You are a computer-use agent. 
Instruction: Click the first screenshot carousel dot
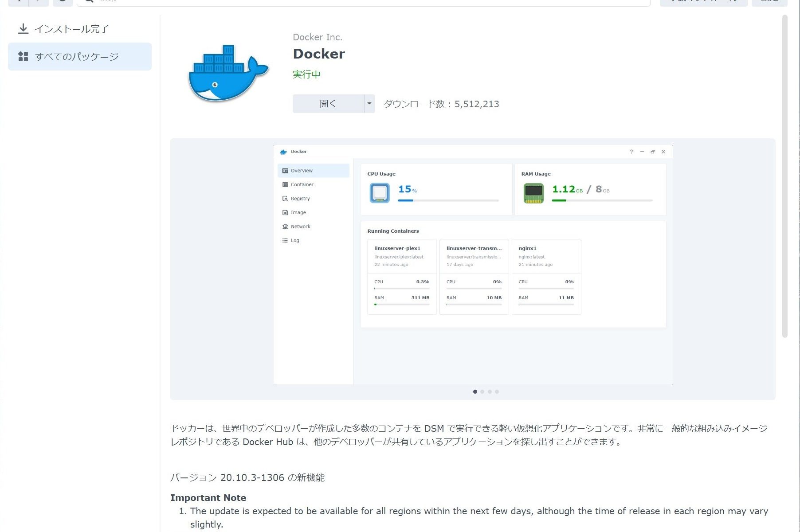pyautogui.click(x=475, y=392)
